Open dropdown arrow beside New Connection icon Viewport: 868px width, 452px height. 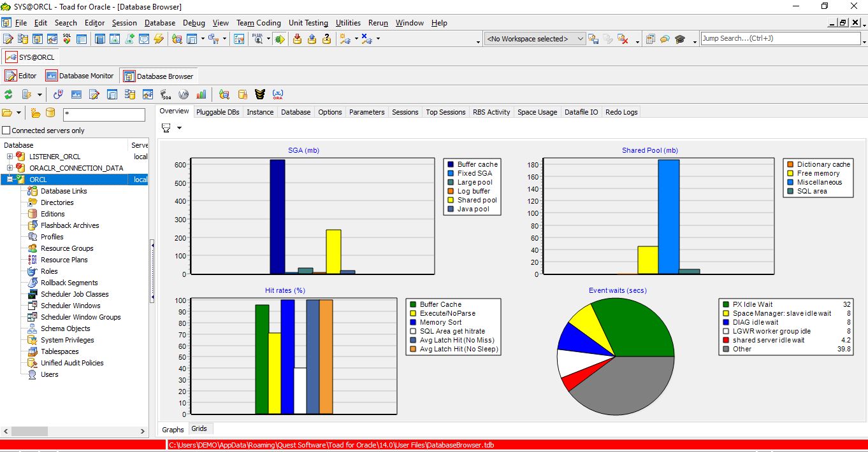click(357, 39)
